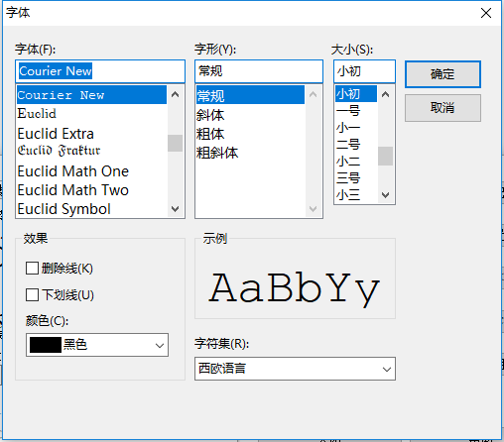The image size is (504, 442).
Task: Select size 二号
Action: click(356, 144)
